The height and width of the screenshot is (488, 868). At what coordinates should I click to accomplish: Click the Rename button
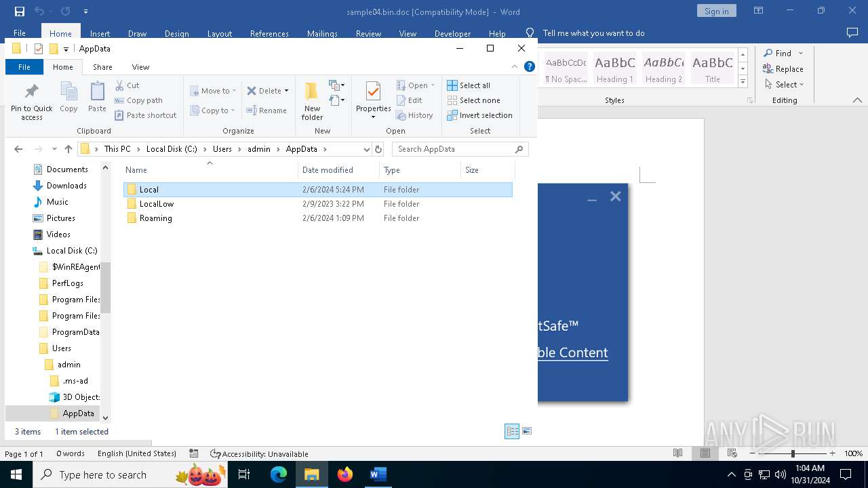(267, 110)
